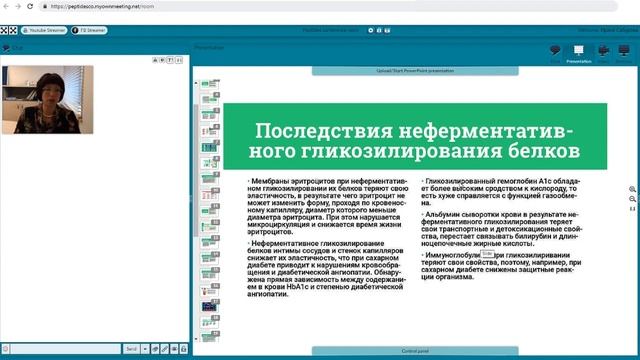Viewport: 640px width, 360px height.
Task: Select the third slide thumbnail in list
Action: (210, 114)
